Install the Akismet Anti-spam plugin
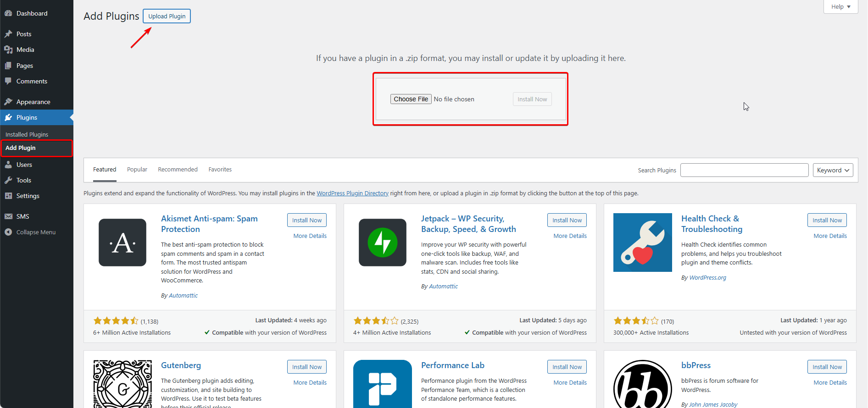Viewport: 868px width, 408px height. tap(307, 220)
